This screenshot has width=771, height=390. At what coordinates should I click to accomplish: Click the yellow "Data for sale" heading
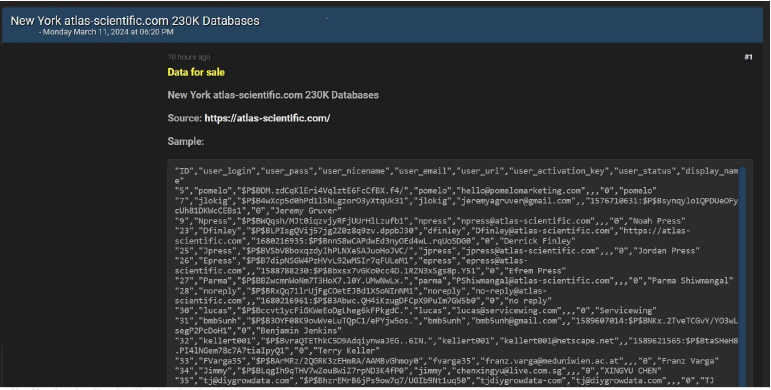coord(196,72)
